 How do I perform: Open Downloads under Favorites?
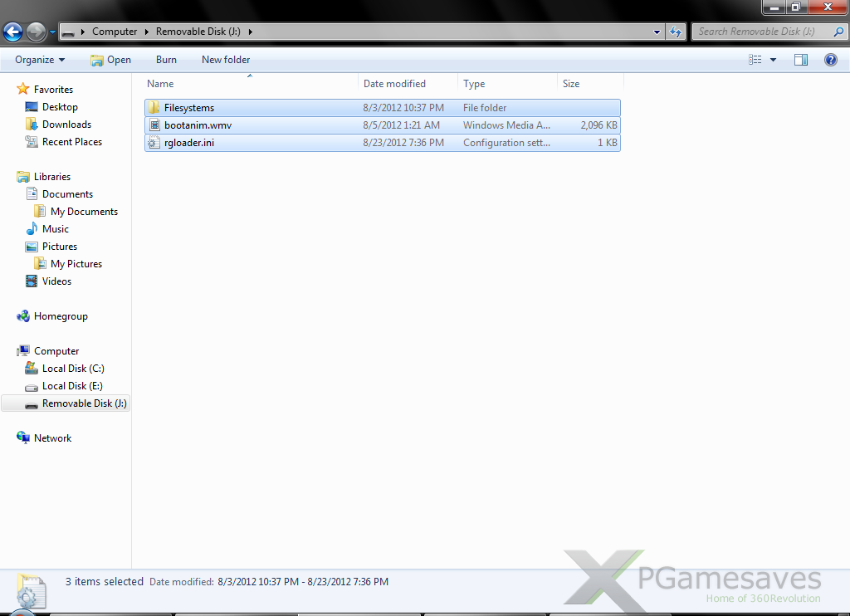click(x=66, y=125)
